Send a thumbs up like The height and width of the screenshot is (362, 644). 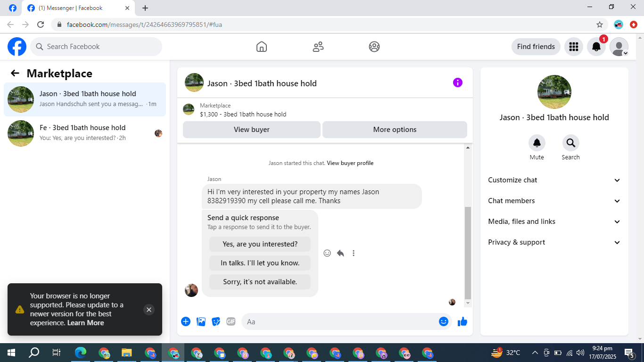pos(462,321)
